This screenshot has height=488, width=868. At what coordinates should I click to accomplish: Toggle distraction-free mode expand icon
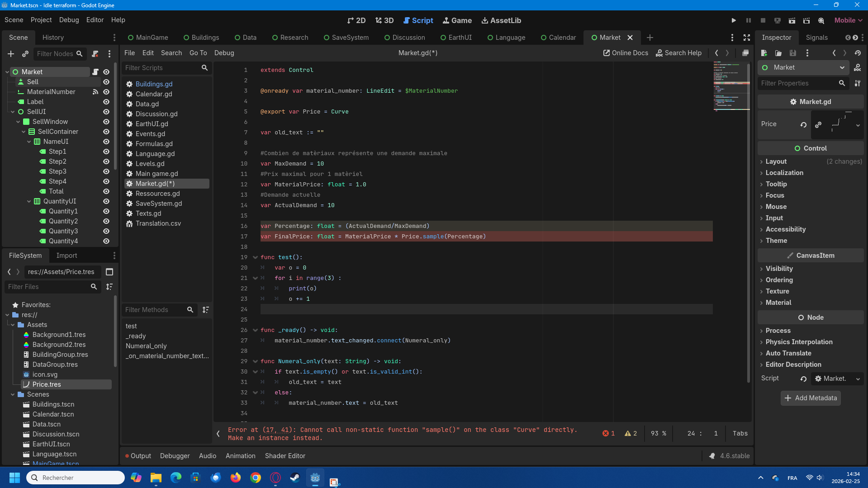click(746, 38)
